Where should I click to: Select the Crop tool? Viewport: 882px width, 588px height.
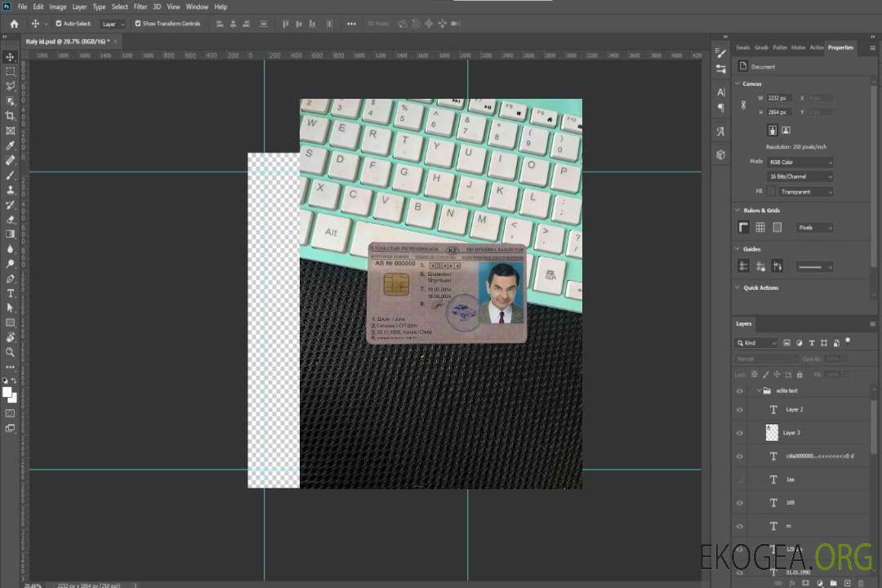click(10, 116)
